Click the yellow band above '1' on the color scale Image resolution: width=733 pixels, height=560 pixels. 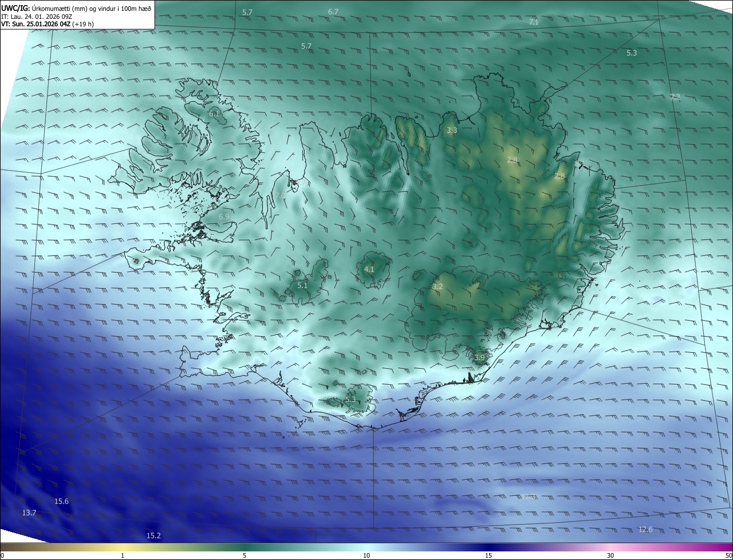click(123, 547)
